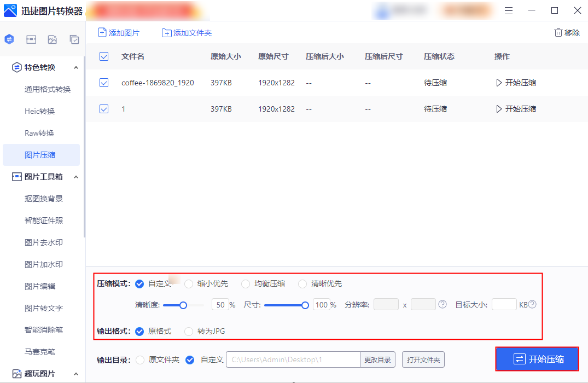This screenshot has height=383, width=588.
Task: Select 缩小优先 compression mode
Action: [189, 284]
